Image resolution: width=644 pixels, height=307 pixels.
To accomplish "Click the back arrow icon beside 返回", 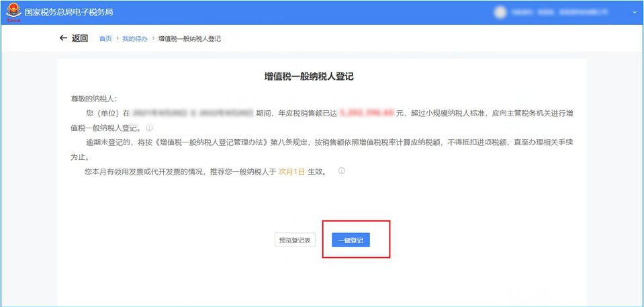I will [63, 38].
